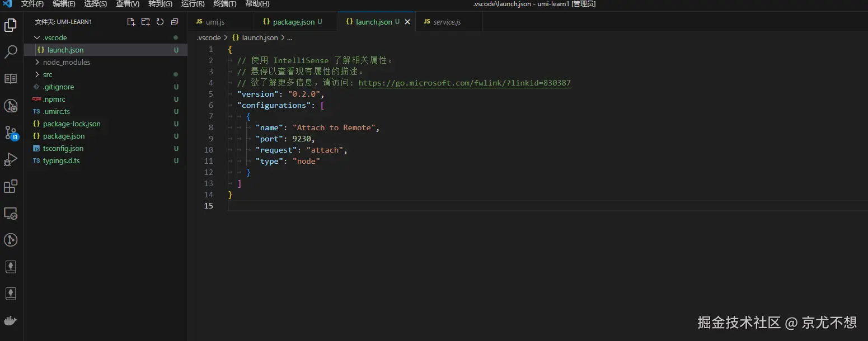Switch to the package.json tab

(297, 22)
